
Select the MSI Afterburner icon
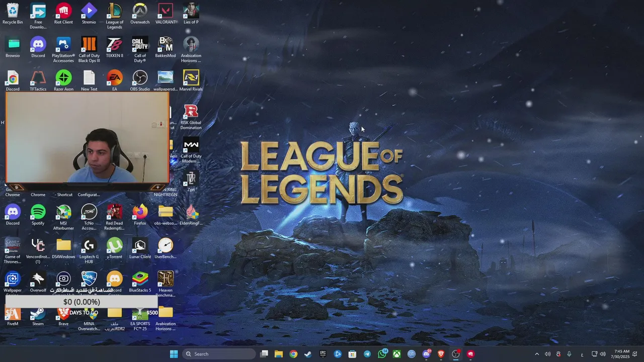tap(63, 217)
